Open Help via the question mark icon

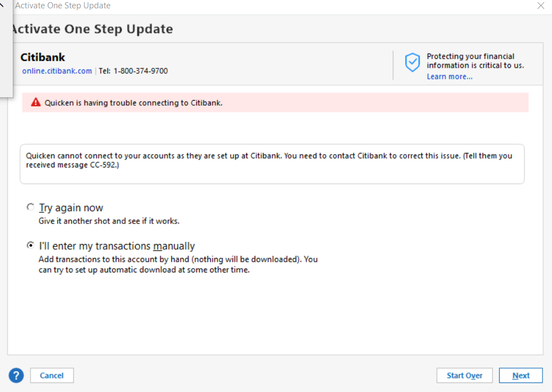(x=16, y=375)
